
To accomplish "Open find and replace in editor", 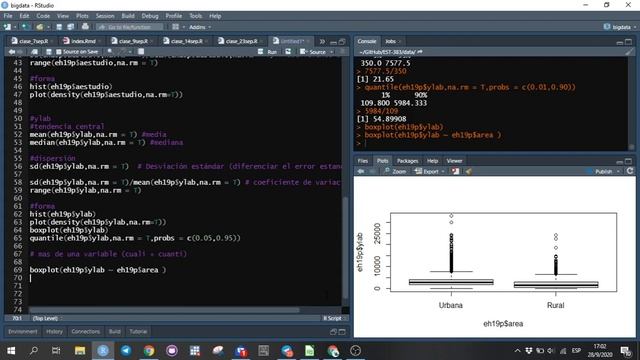I will (110, 52).
